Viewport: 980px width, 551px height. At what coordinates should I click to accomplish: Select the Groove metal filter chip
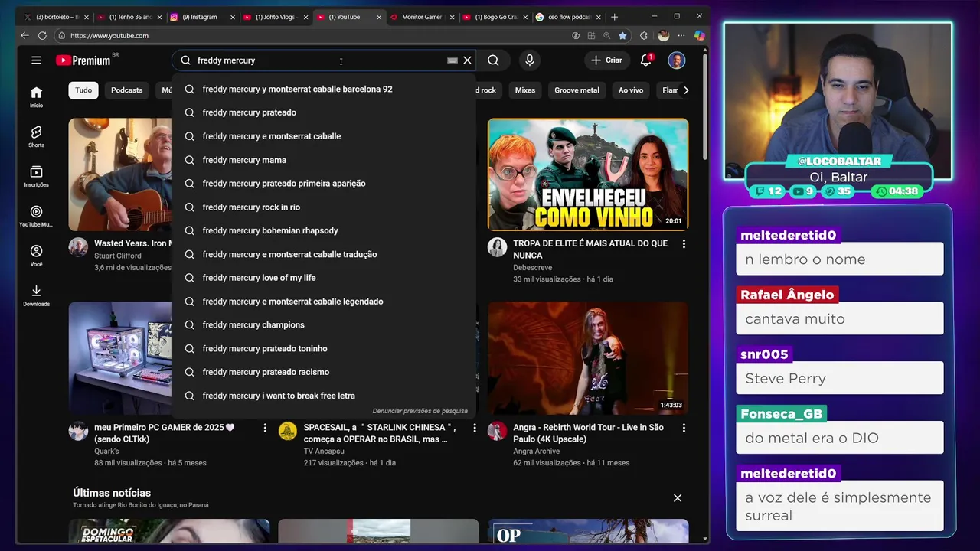pyautogui.click(x=577, y=90)
